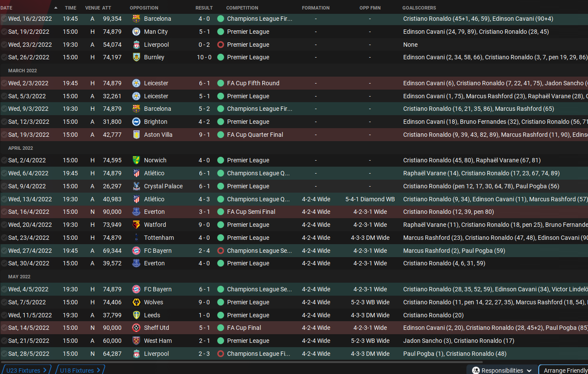Click the West Ham crest icon
The width and height of the screenshot is (588, 374).
[136, 341]
